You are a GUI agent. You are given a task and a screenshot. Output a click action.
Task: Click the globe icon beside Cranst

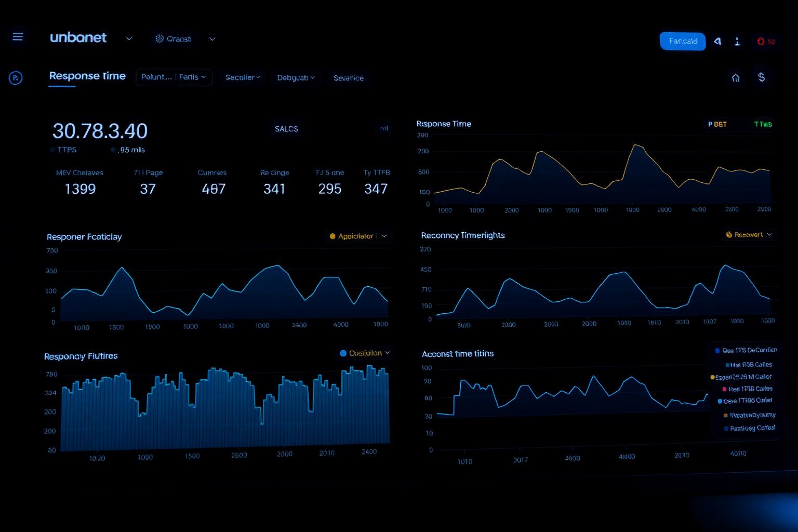tap(159, 39)
